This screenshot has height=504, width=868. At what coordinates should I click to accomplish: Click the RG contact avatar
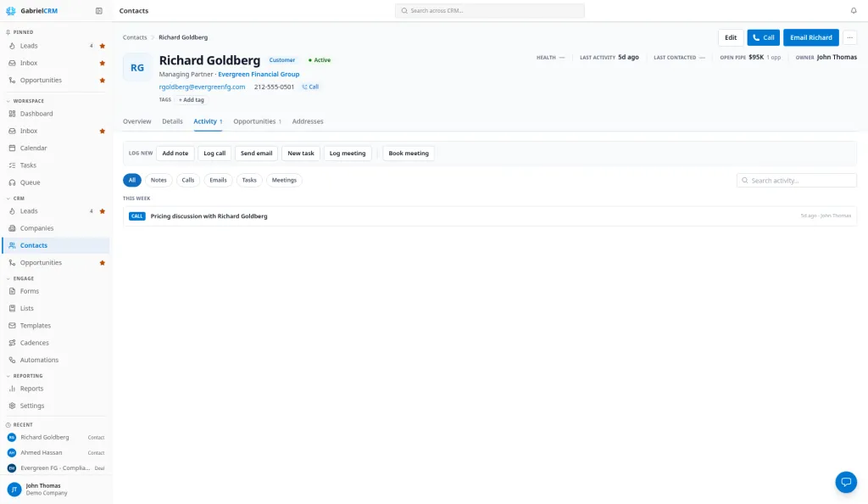click(137, 68)
